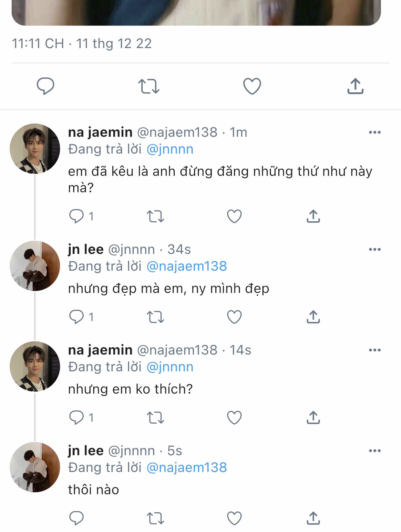Share the "thôi nào" reply

pos(313,518)
